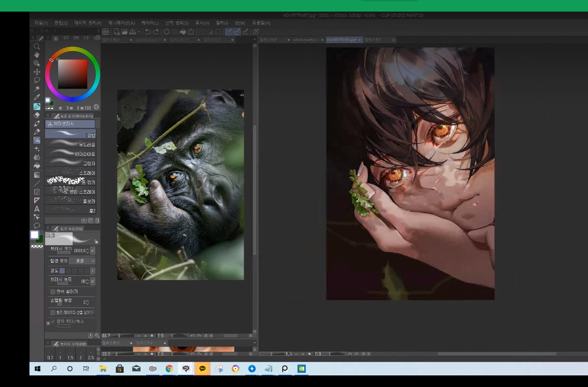Screen dimensions: 588x387
Task: Toggle the 참조 레이어의 선 checkbox
Action: tap(53, 312)
